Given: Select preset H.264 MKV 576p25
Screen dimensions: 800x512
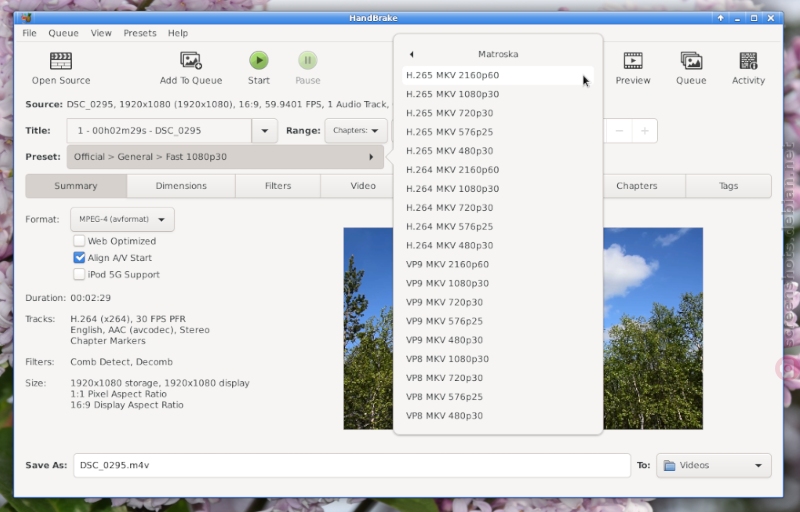Looking at the screenshot, I should 497,226.
